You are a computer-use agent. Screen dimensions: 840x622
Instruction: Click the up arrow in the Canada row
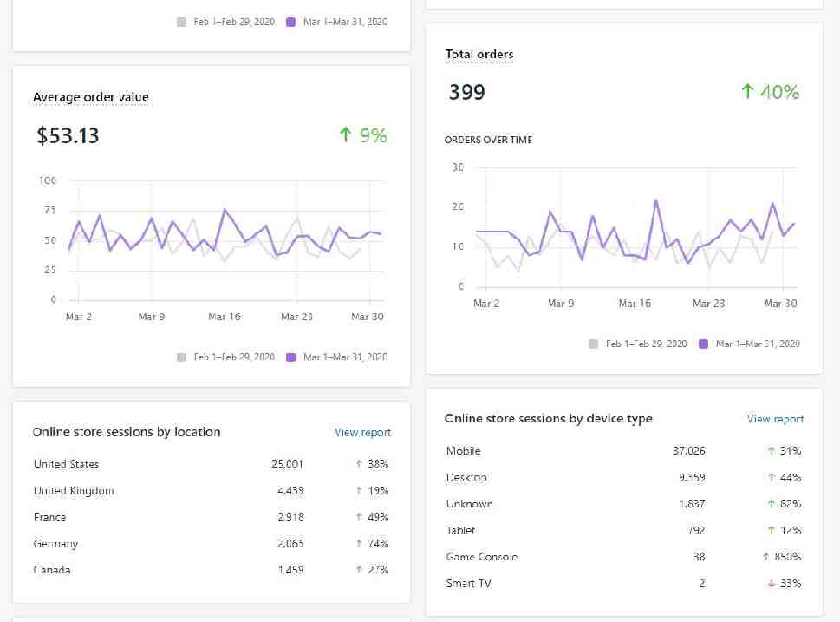(359, 569)
